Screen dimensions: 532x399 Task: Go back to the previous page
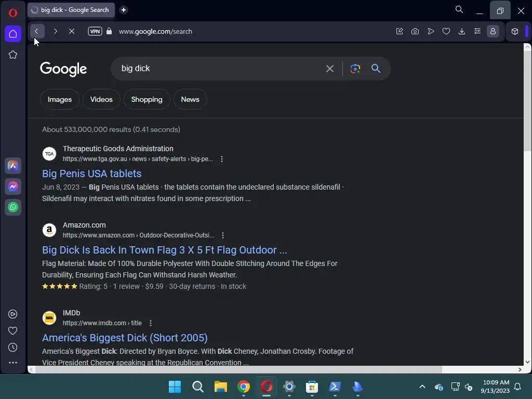coord(37,31)
